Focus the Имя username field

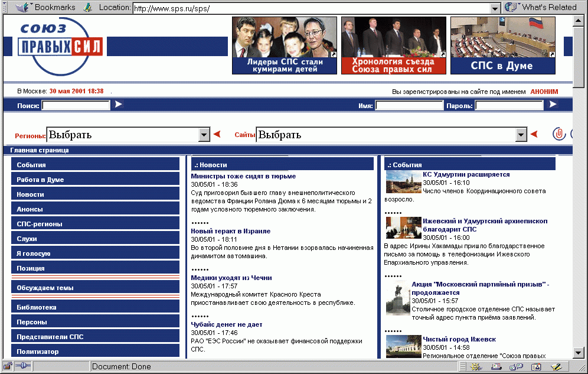tap(409, 105)
